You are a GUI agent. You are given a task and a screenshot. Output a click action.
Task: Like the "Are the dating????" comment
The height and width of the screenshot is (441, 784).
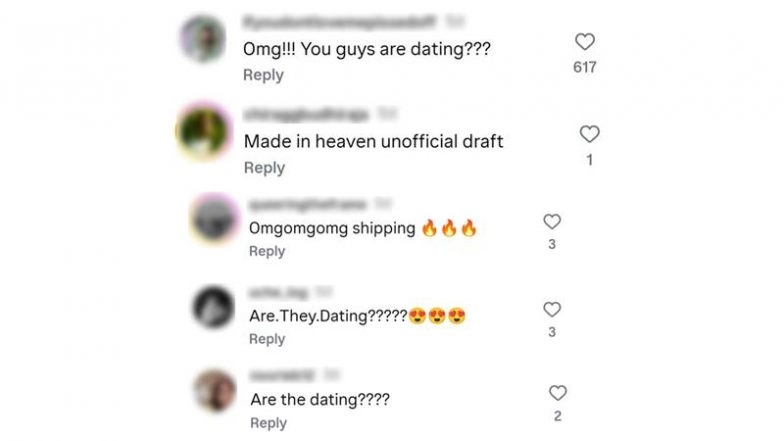click(x=558, y=393)
